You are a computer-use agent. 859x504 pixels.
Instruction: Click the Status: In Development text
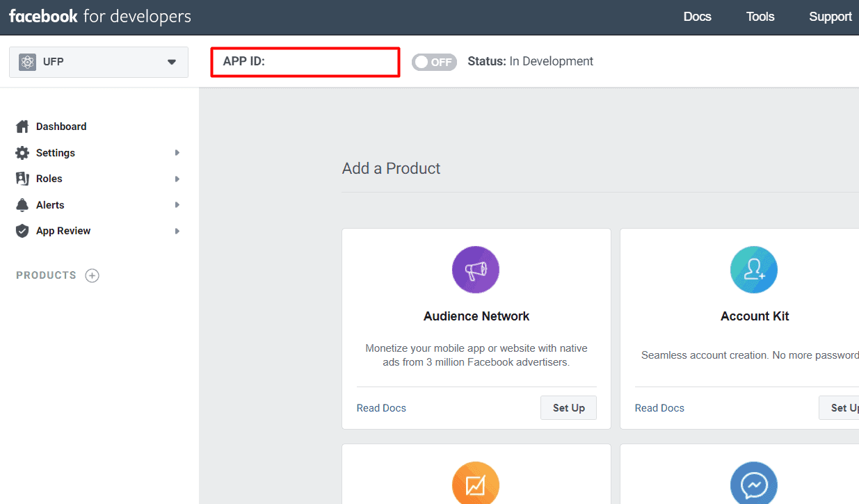[x=531, y=61]
